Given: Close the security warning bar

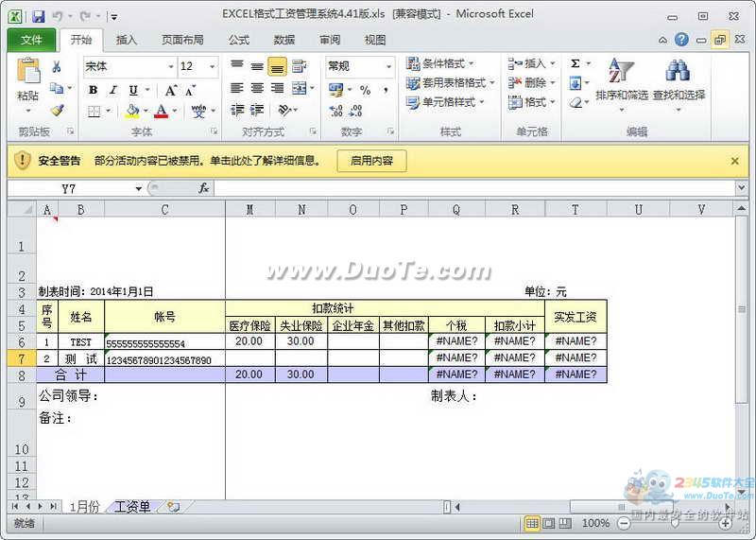Looking at the screenshot, I should click(735, 161).
